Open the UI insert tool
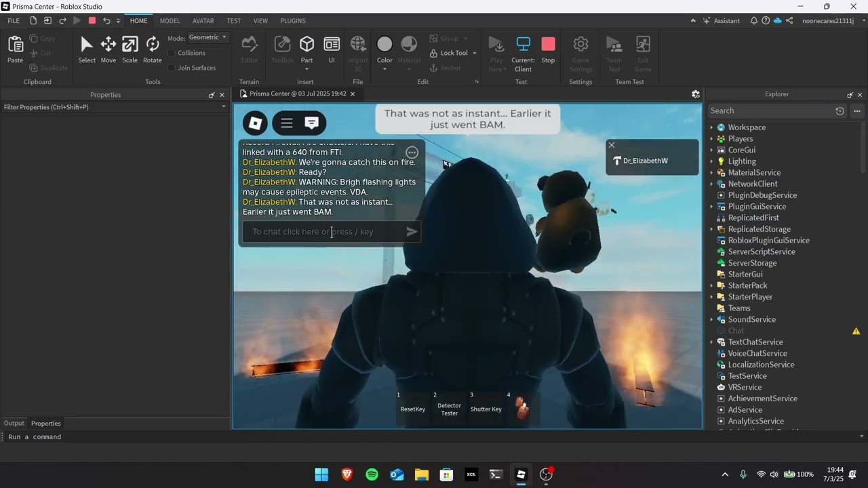Image resolution: width=868 pixels, height=488 pixels. click(x=332, y=50)
